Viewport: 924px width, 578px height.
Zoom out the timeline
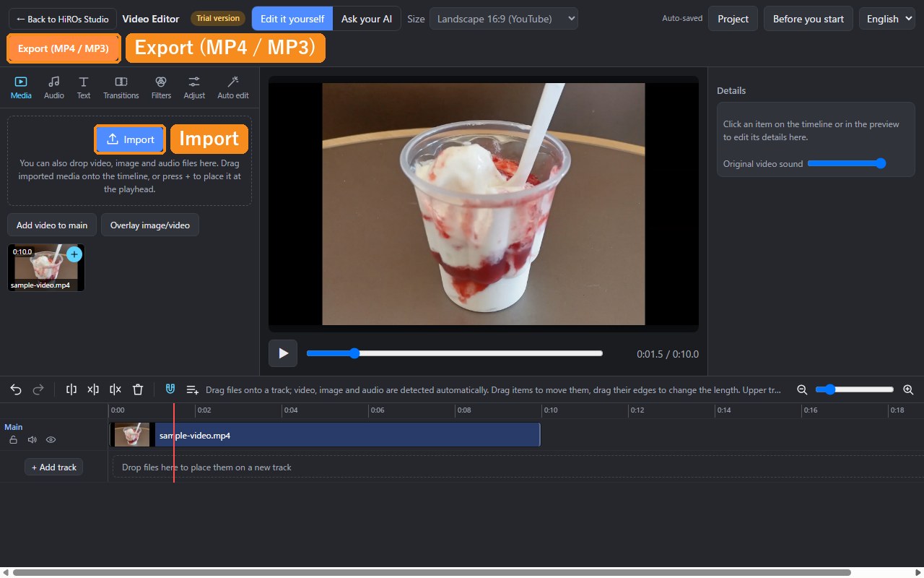pyautogui.click(x=802, y=389)
